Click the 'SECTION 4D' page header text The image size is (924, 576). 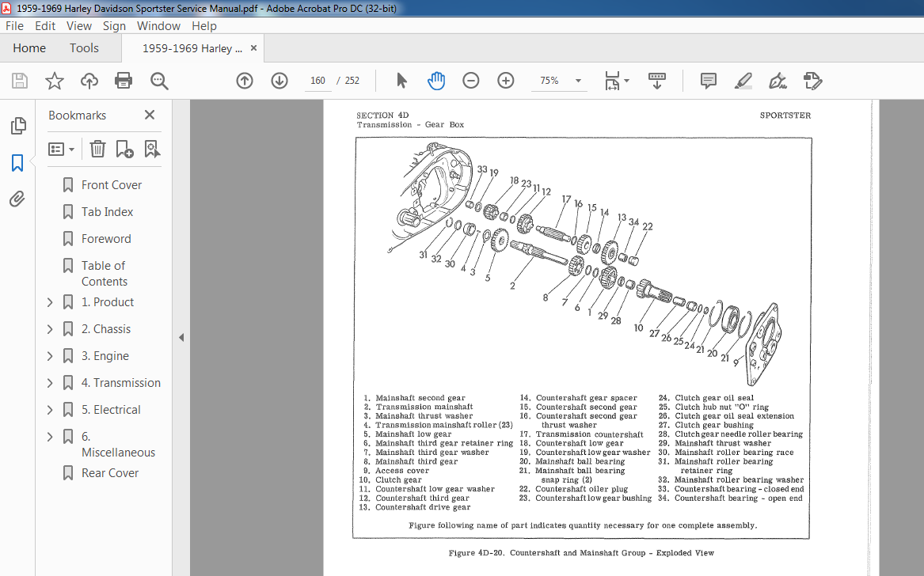pos(382,116)
